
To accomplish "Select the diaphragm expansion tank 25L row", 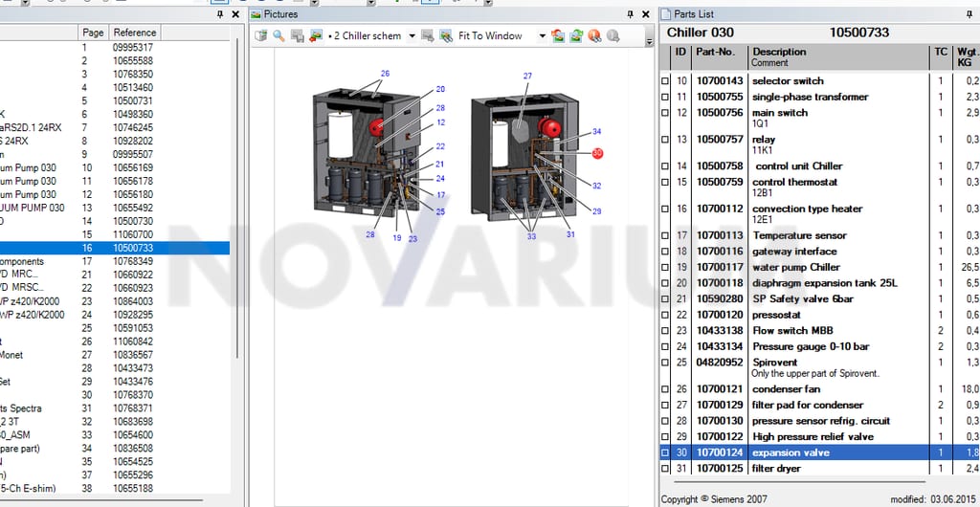I will click(x=820, y=283).
